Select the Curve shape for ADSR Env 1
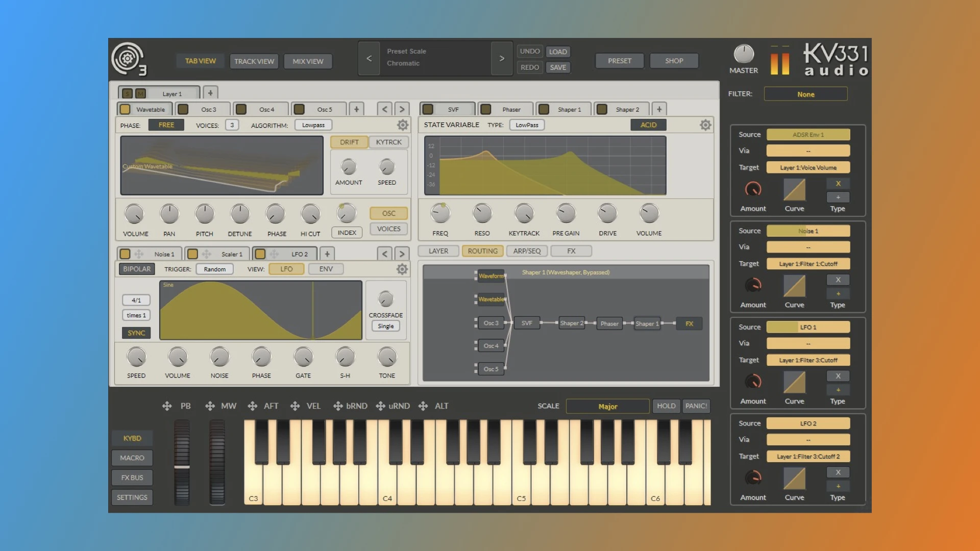Viewport: 980px width, 551px height. [794, 190]
